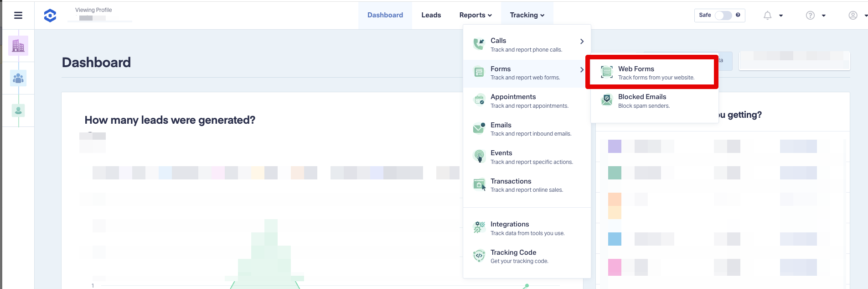
Task: Click the company building sidebar icon
Action: coord(18,46)
